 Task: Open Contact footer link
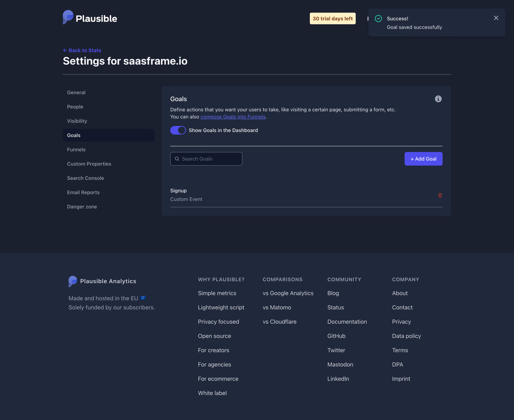[x=402, y=307]
